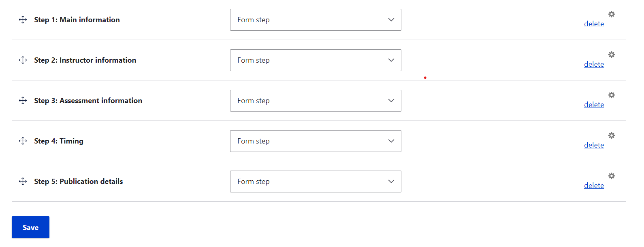Screen dimensions: 644x247
Task: Open the Form step dropdown for Step 1
Action: click(x=316, y=19)
